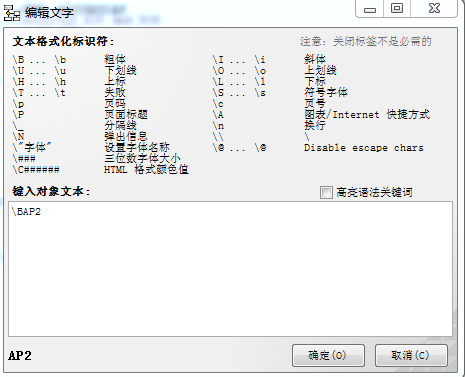465x377 pixels.
Task: Enable the 高亮语法关键词 checkbox
Action: pyautogui.click(x=326, y=192)
